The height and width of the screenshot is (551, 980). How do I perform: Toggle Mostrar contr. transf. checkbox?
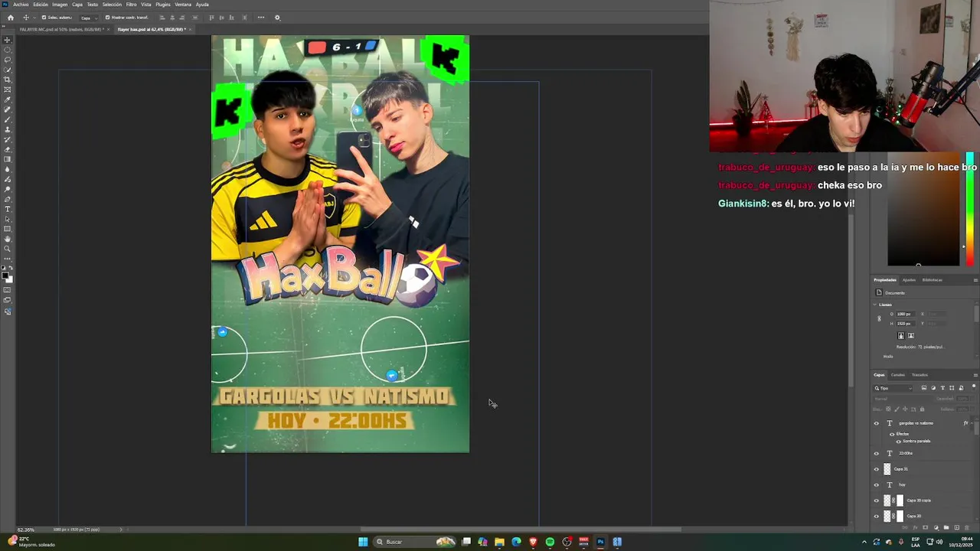tap(108, 18)
